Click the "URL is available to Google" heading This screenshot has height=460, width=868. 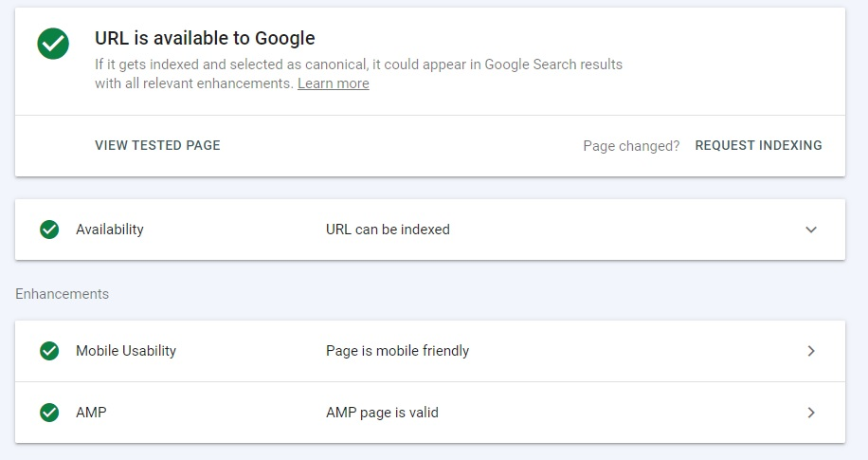205,39
